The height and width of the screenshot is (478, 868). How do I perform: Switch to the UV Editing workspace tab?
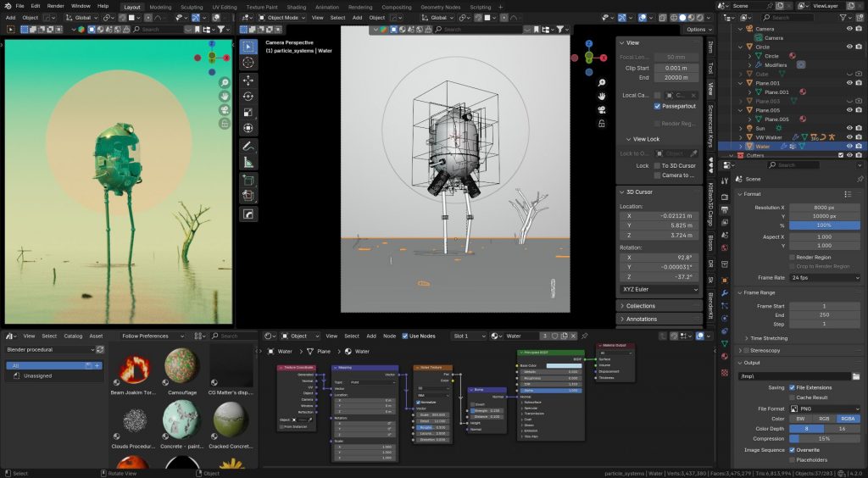point(224,7)
